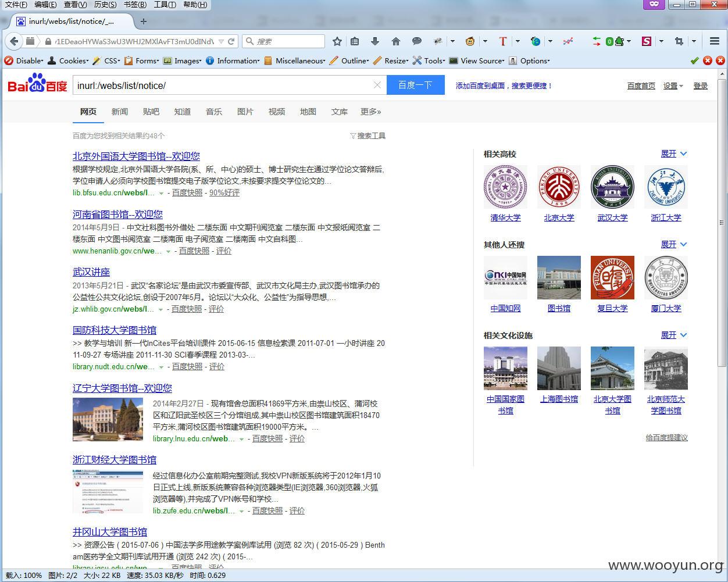Open result 北京外国语大学图书馆--欢迎您
The width and height of the screenshot is (728, 582).
tap(136, 156)
